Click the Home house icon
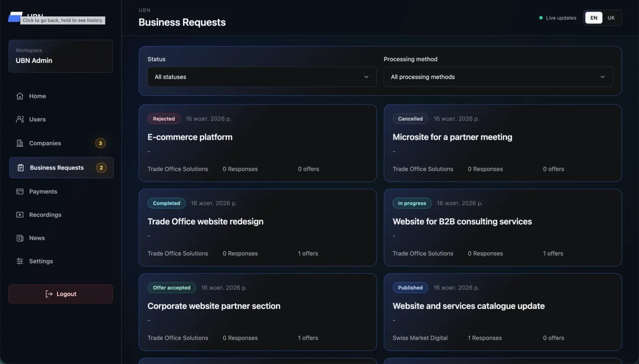This screenshot has width=639, height=364. [20, 96]
